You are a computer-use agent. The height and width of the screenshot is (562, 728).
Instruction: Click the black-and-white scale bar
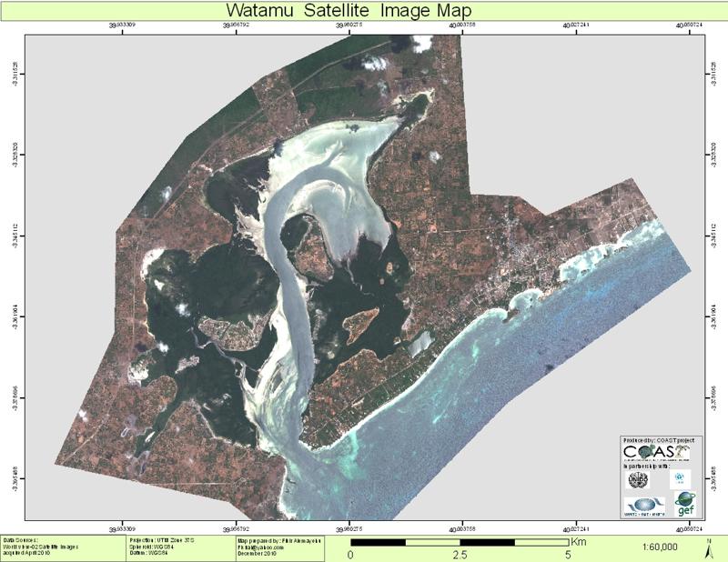point(460,542)
